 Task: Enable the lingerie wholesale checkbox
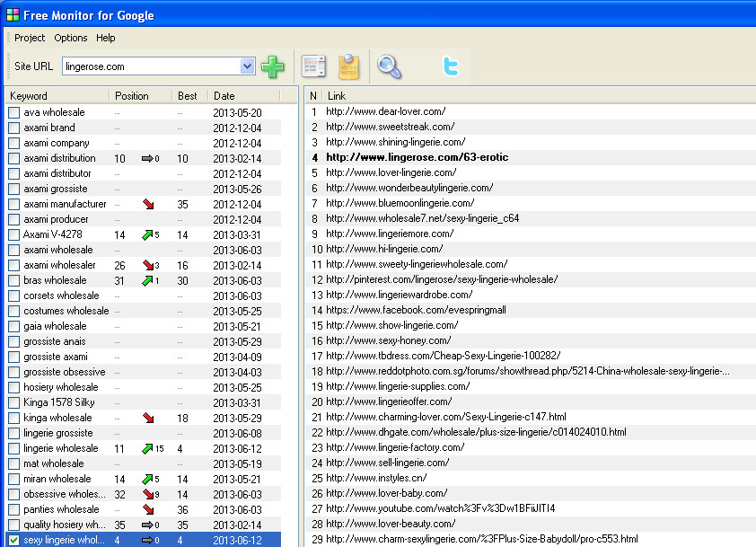click(x=14, y=448)
